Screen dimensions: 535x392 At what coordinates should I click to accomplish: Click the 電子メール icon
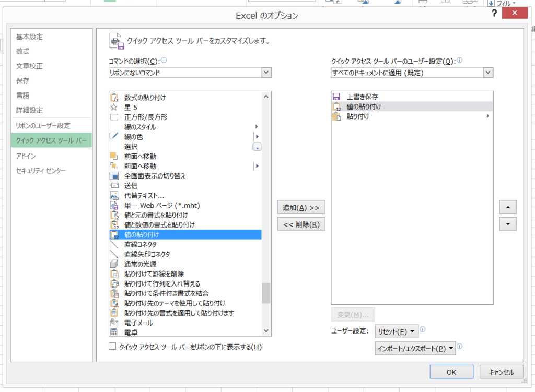114,323
